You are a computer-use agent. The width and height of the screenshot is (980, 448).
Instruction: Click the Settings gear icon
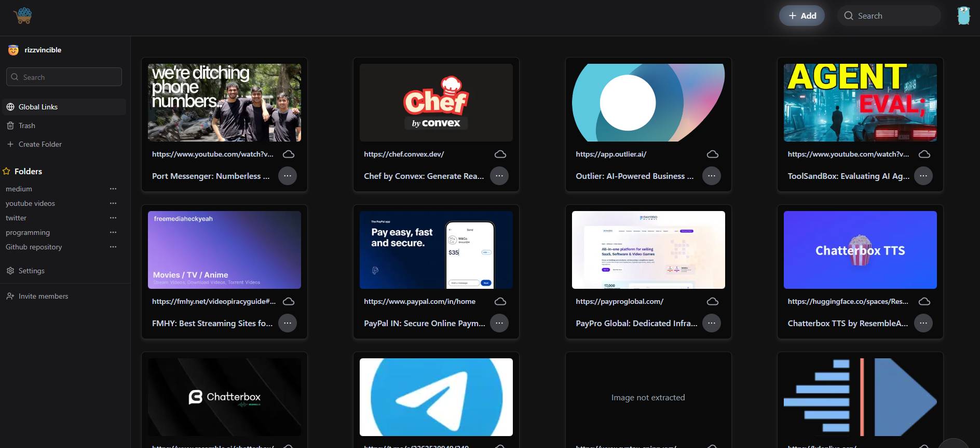coord(10,271)
